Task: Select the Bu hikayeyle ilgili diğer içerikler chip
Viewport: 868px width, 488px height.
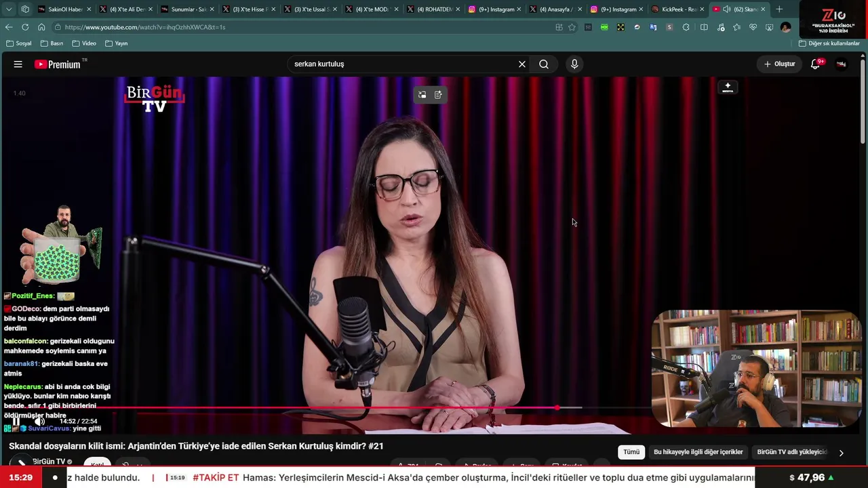Action: (x=698, y=452)
